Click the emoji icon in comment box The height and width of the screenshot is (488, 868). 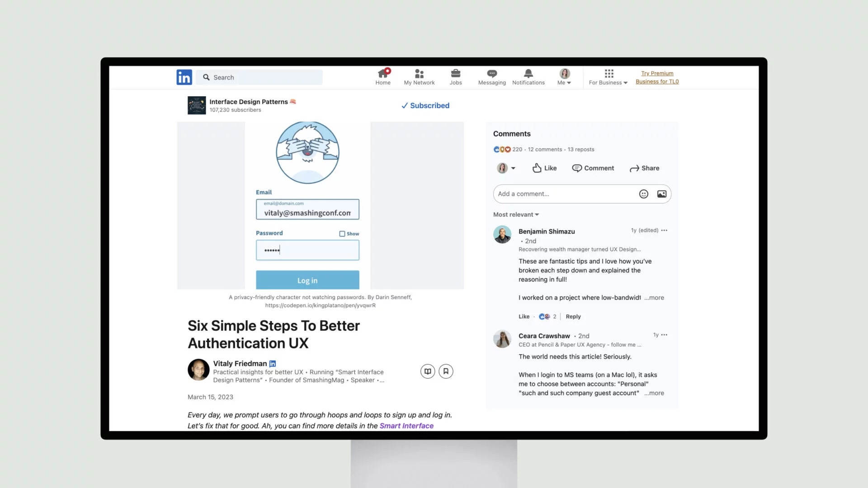(643, 194)
